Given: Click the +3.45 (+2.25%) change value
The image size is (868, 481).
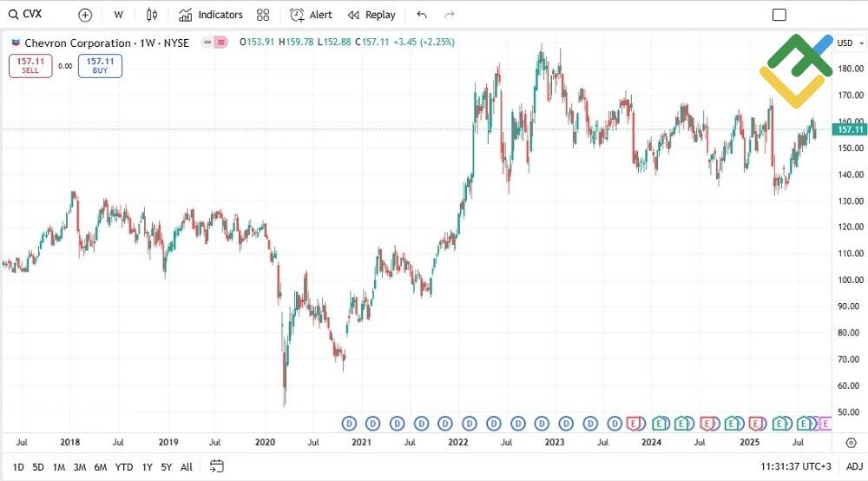Looking at the screenshot, I should 424,42.
